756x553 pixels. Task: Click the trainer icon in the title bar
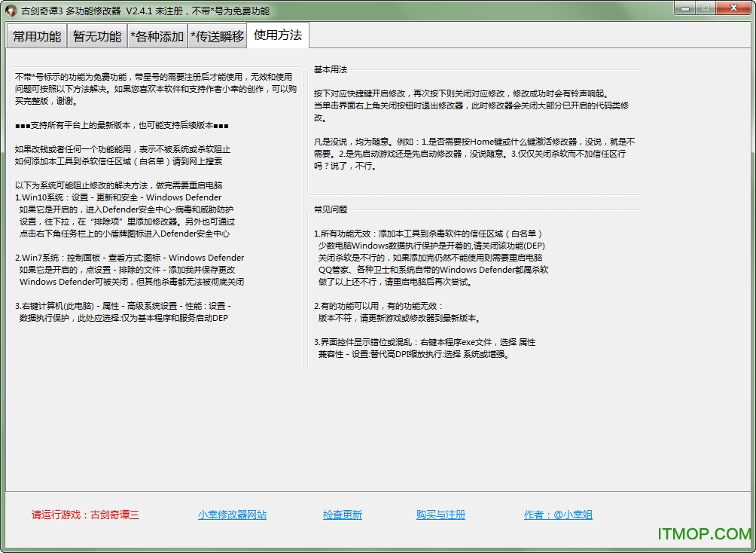coord(11,10)
